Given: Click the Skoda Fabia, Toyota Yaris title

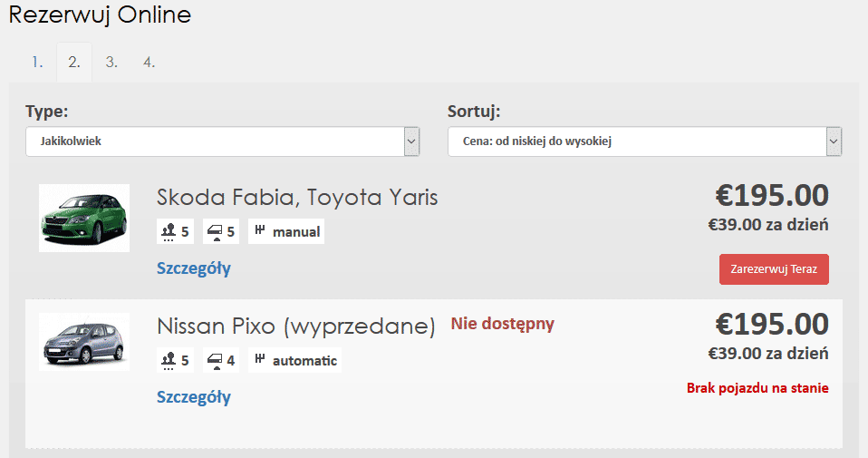Looking at the screenshot, I should click(x=297, y=197).
